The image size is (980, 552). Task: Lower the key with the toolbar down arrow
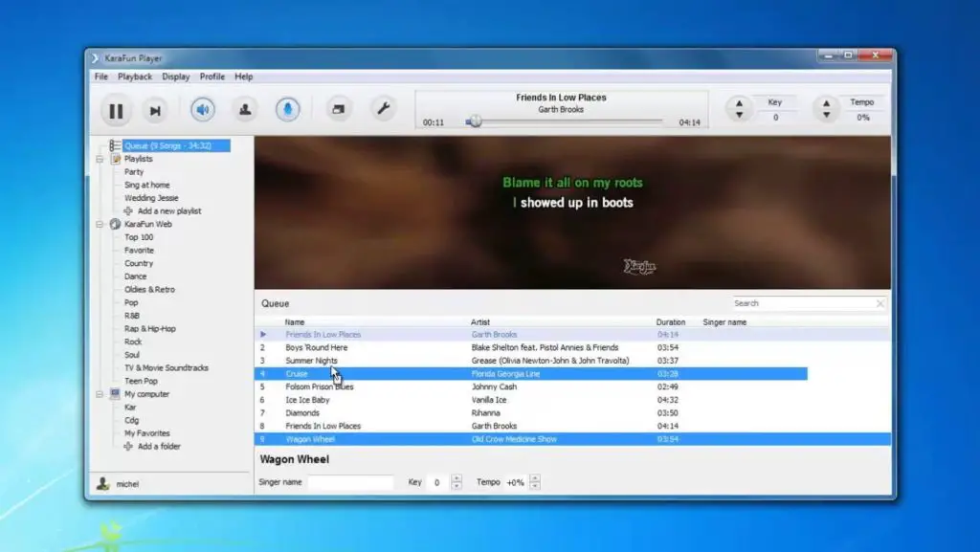point(740,115)
